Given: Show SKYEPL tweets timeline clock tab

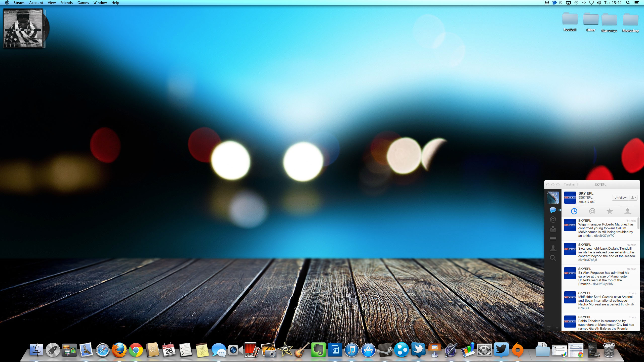Looking at the screenshot, I should [574, 211].
